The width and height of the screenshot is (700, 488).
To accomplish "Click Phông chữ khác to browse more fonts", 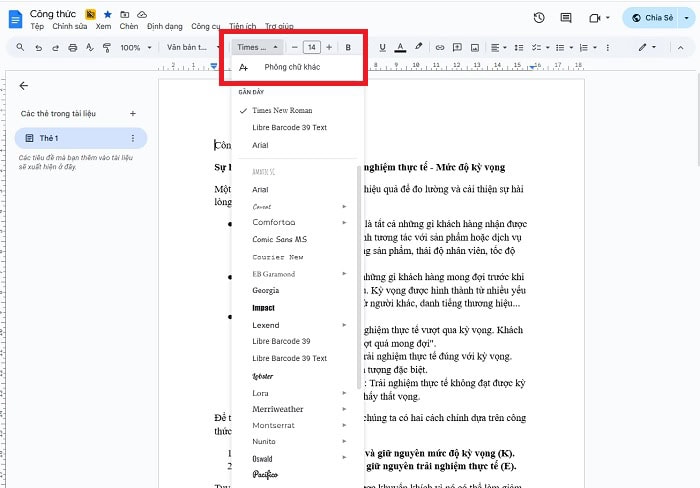I will (x=292, y=67).
